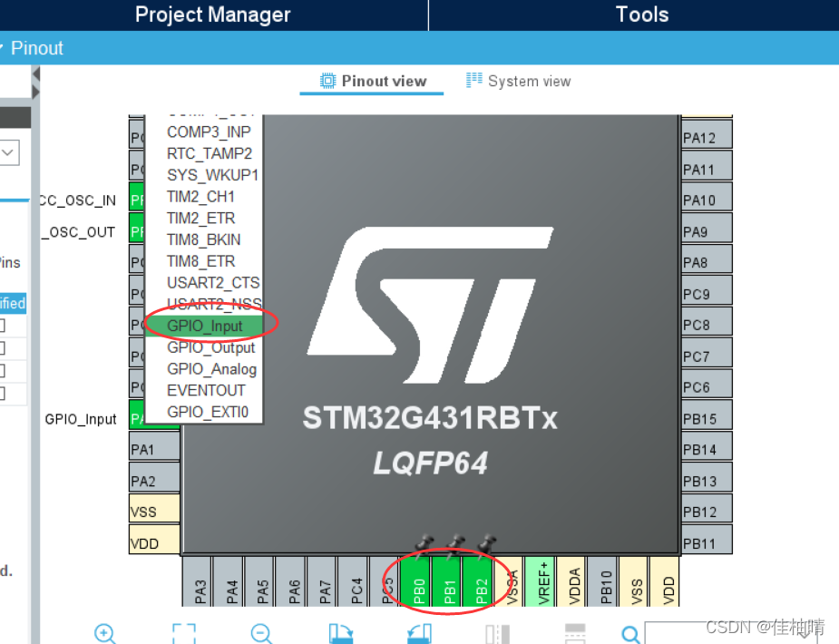Viewport: 839px width, 644px height.
Task: Select the best fit view icon
Action: [184, 632]
